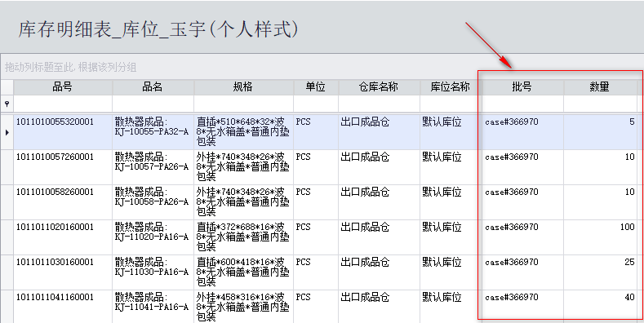Sort by the 单位 column header
This screenshot has height=323, width=644.
(316, 87)
